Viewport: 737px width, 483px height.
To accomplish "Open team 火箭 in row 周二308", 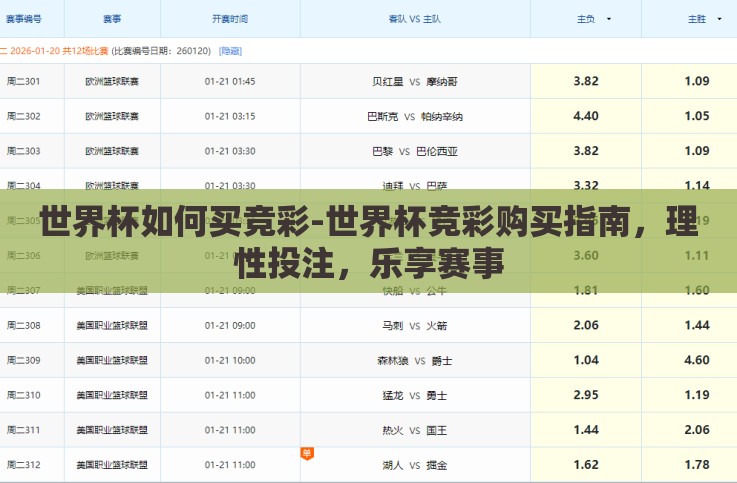I will coord(437,326).
